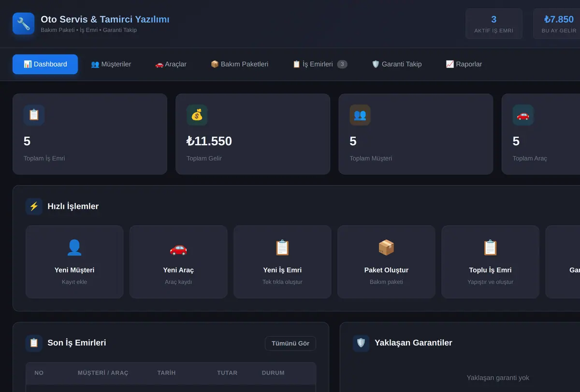This screenshot has height=392, width=580.
Task: Select the İş Emirleri tab
Action: pyautogui.click(x=320, y=64)
